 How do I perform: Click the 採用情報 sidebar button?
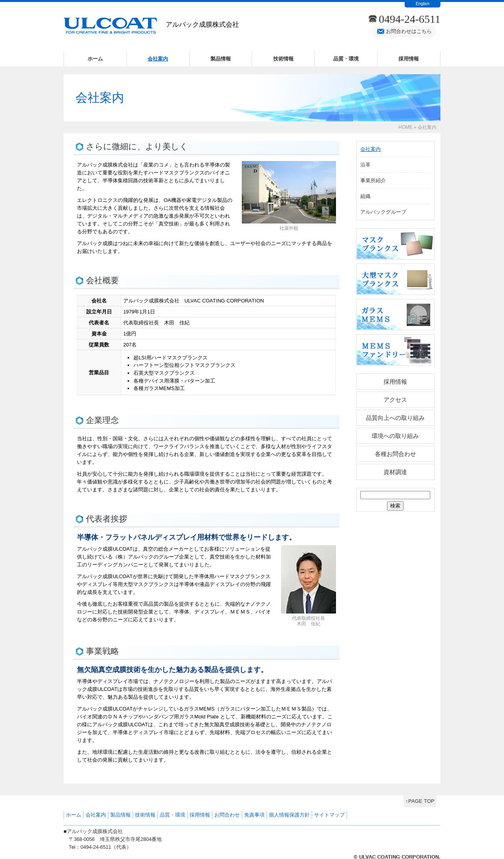point(395,382)
